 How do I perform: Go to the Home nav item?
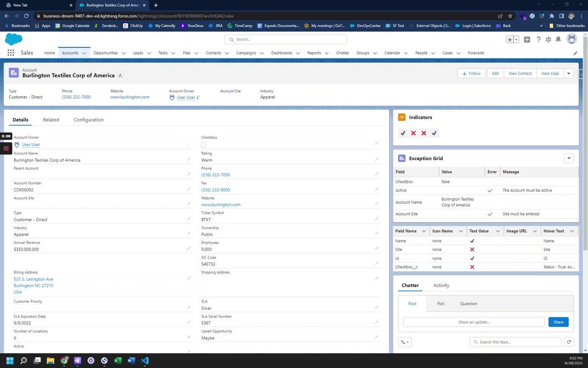click(x=50, y=53)
